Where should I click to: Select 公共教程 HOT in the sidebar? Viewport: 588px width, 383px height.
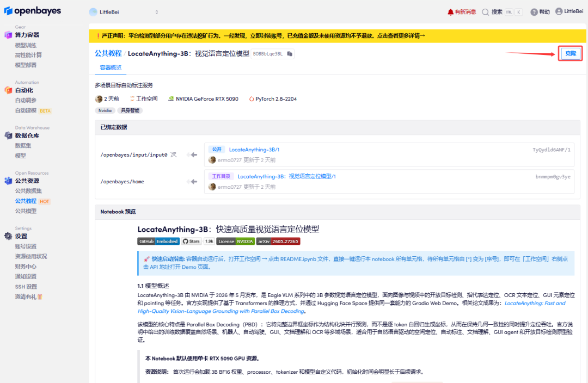click(x=32, y=201)
